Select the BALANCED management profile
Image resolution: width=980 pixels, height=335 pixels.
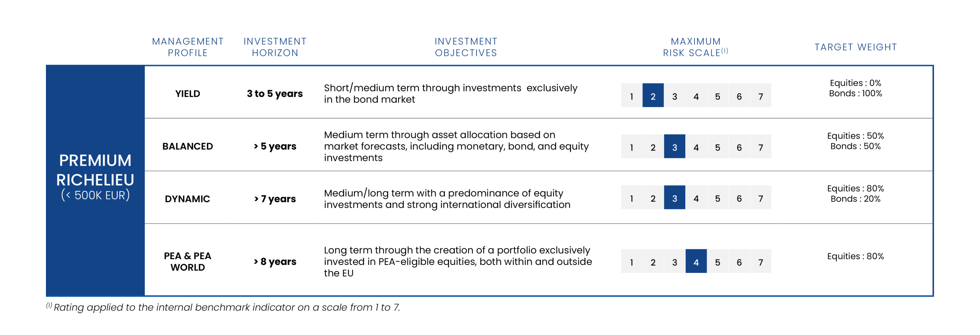[x=188, y=146]
